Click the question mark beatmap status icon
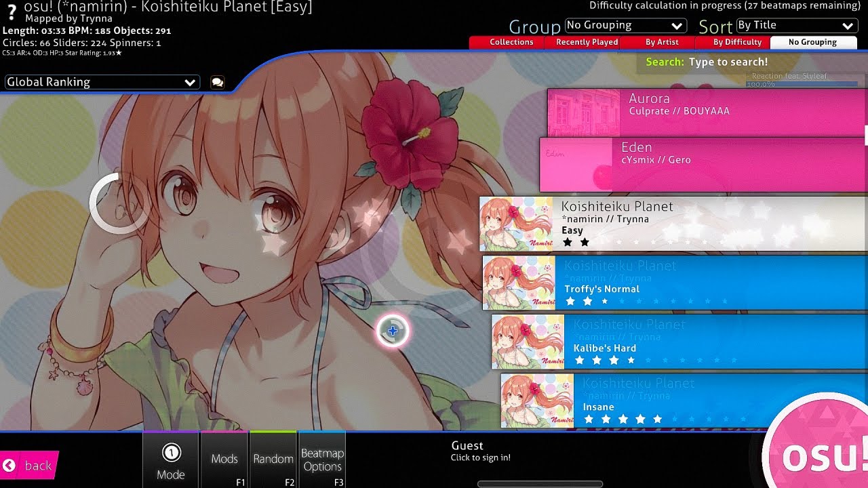The height and width of the screenshot is (488, 868). point(12,14)
